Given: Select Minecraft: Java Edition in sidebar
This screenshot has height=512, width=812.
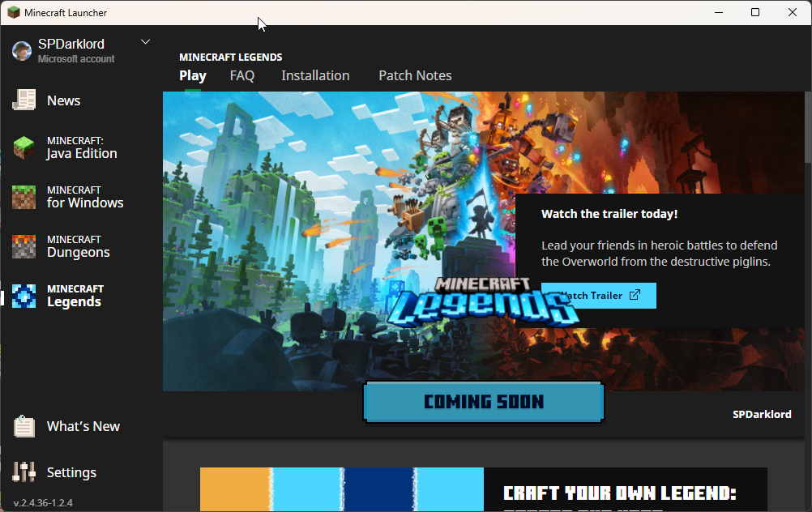Looking at the screenshot, I should pos(82,147).
